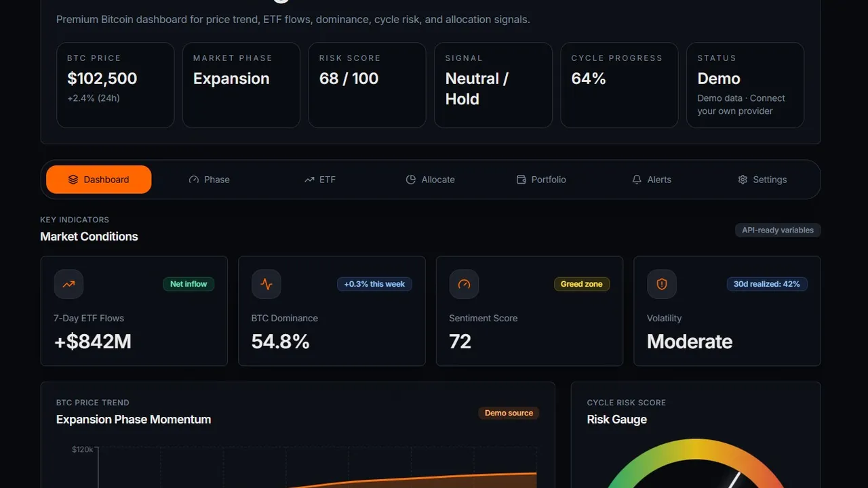The image size is (868, 488).
Task: Click the Greed zone badge
Action: pos(581,284)
